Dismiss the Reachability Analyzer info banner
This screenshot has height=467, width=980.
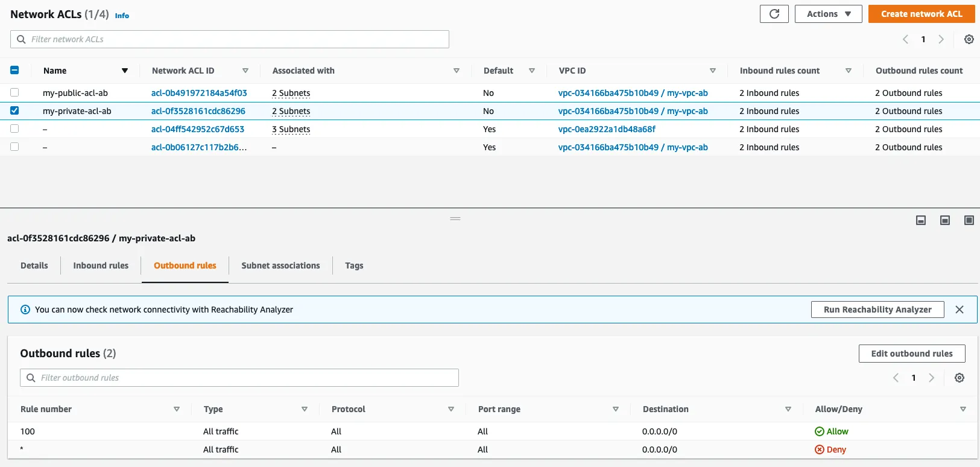959,310
